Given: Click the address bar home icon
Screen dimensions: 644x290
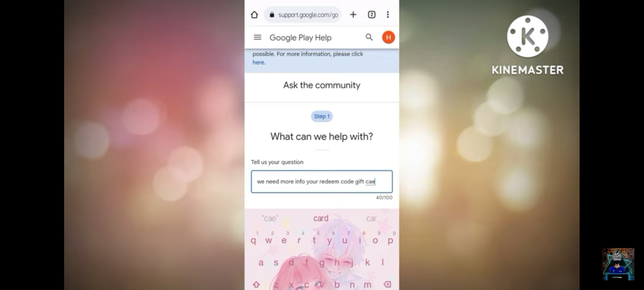Looking at the screenshot, I should point(254,15).
